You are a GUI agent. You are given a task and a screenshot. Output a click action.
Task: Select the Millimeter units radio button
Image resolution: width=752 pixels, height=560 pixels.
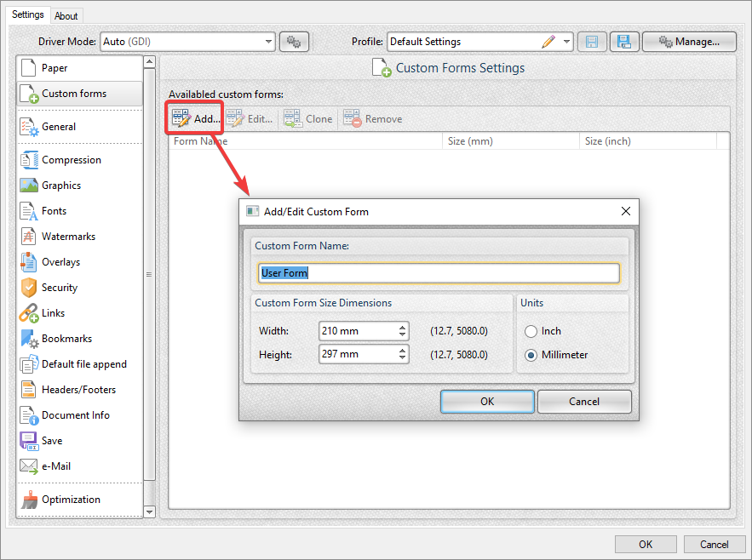(x=531, y=354)
